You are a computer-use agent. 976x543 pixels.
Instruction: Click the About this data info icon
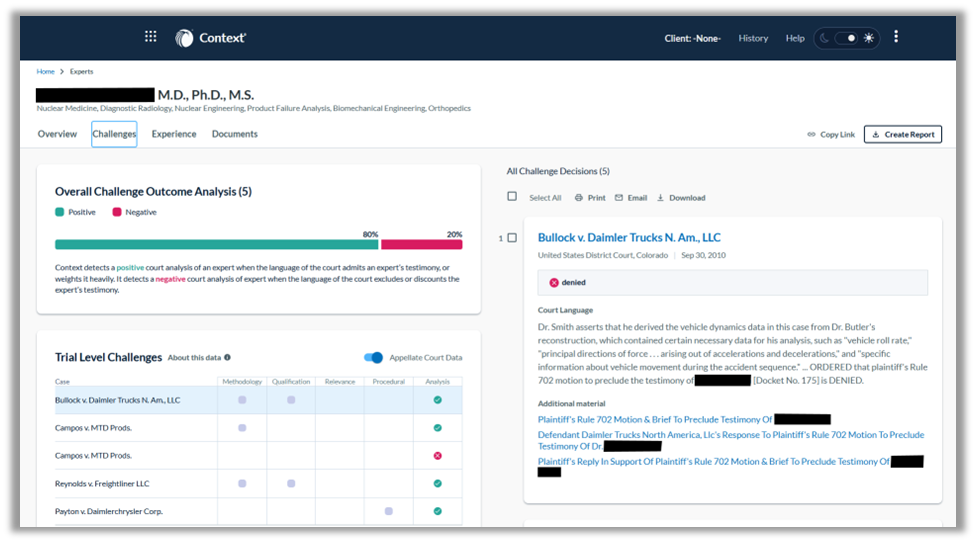[227, 357]
